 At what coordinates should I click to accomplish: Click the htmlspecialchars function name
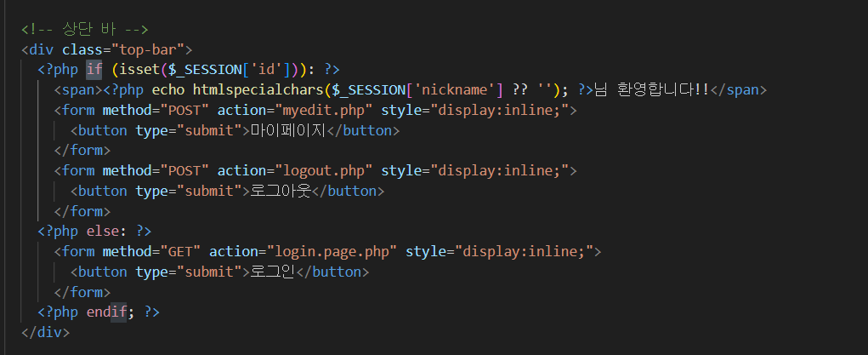click(x=258, y=90)
